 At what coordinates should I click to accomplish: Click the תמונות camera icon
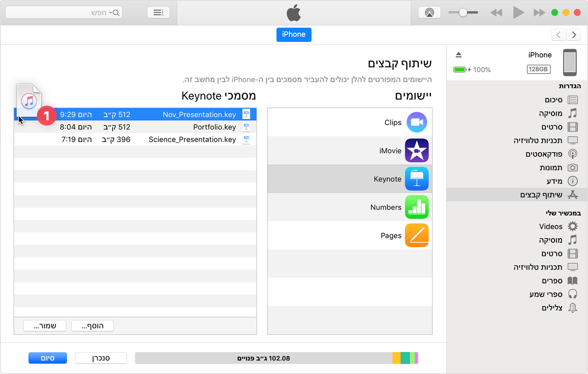(x=573, y=167)
